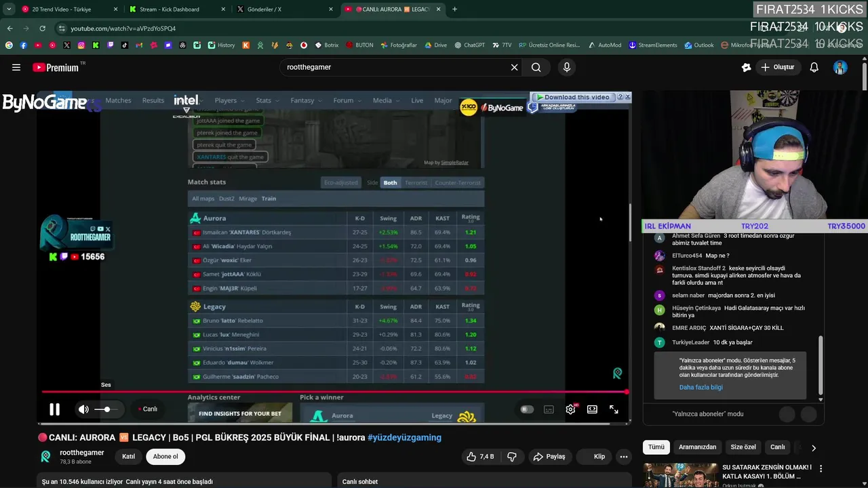
Task: Click Download this video button
Action: point(573,97)
